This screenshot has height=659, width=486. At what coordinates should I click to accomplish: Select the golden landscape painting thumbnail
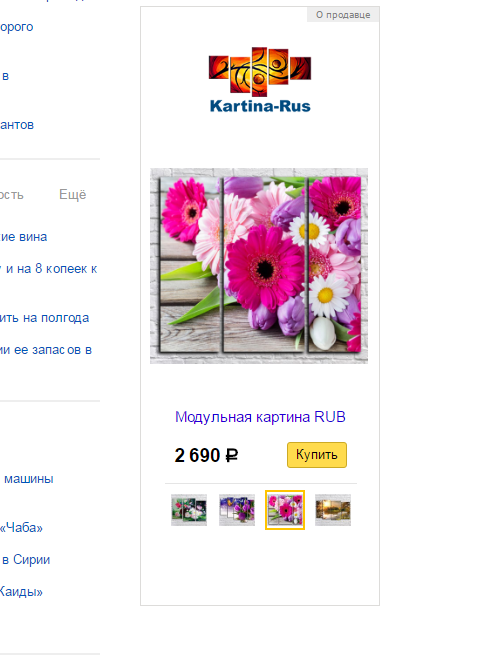[x=333, y=510]
